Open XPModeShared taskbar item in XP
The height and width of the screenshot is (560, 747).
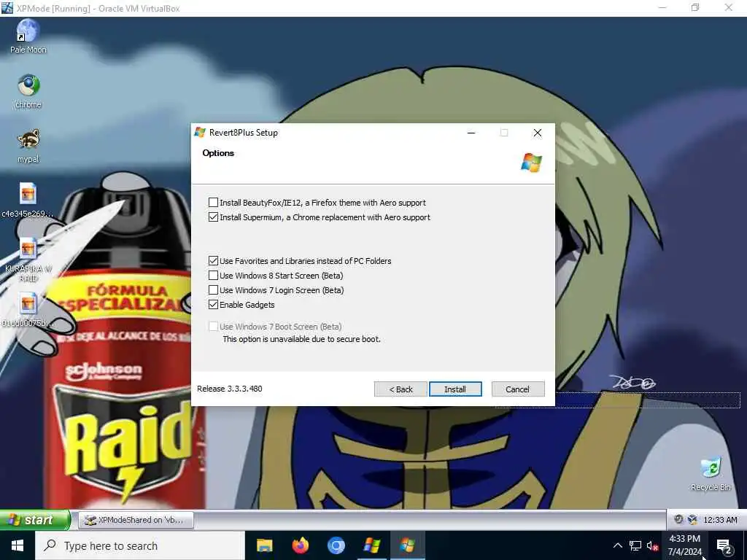click(136, 520)
